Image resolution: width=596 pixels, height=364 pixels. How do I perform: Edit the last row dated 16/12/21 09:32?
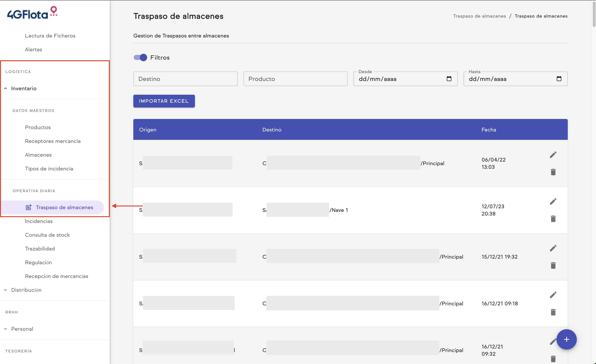pos(554,342)
